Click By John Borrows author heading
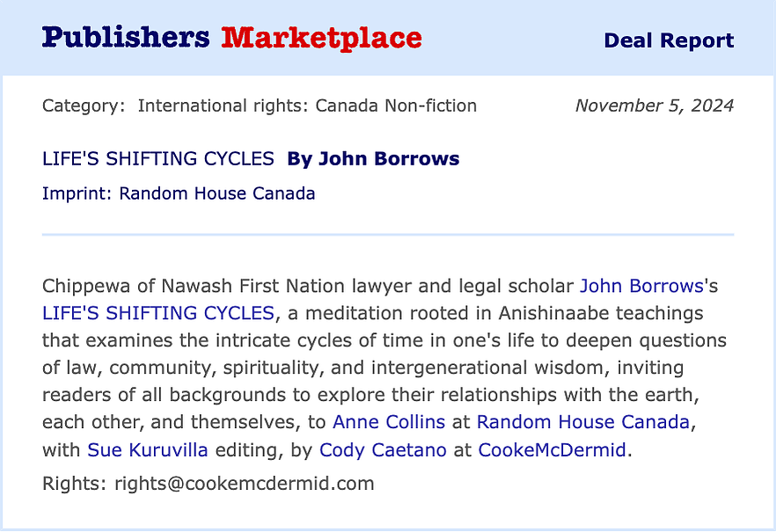Image resolution: width=776 pixels, height=532 pixels. tap(373, 158)
